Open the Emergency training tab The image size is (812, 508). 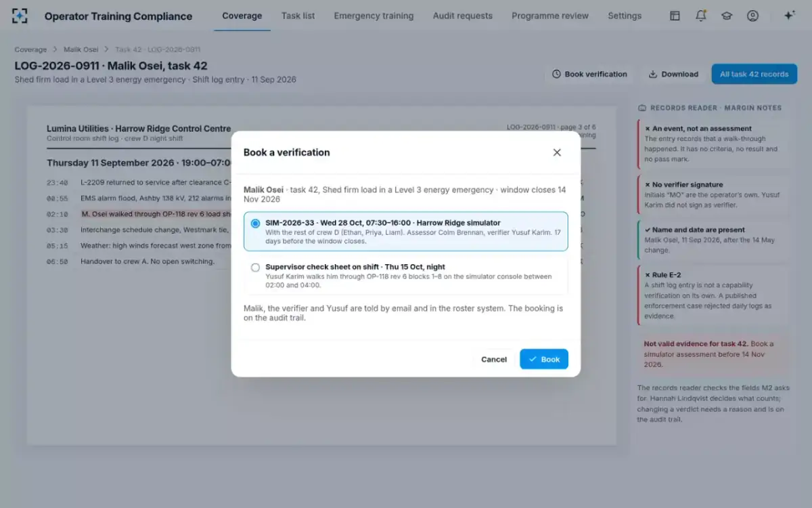pyautogui.click(x=374, y=16)
